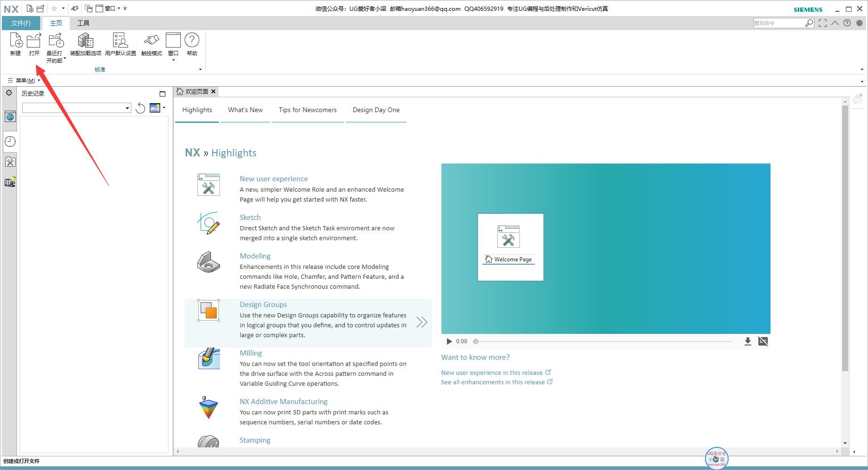Switch to the 主页 home tab
The height and width of the screenshot is (470, 868).
point(56,23)
